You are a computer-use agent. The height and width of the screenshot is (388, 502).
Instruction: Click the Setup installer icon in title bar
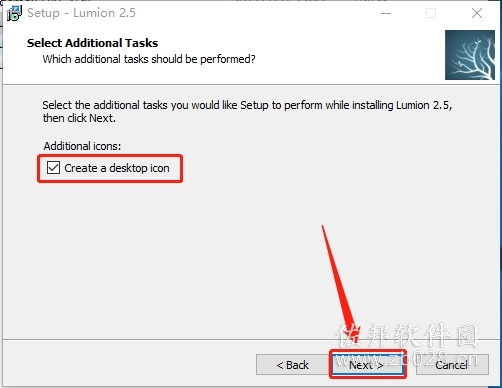coord(14,13)
